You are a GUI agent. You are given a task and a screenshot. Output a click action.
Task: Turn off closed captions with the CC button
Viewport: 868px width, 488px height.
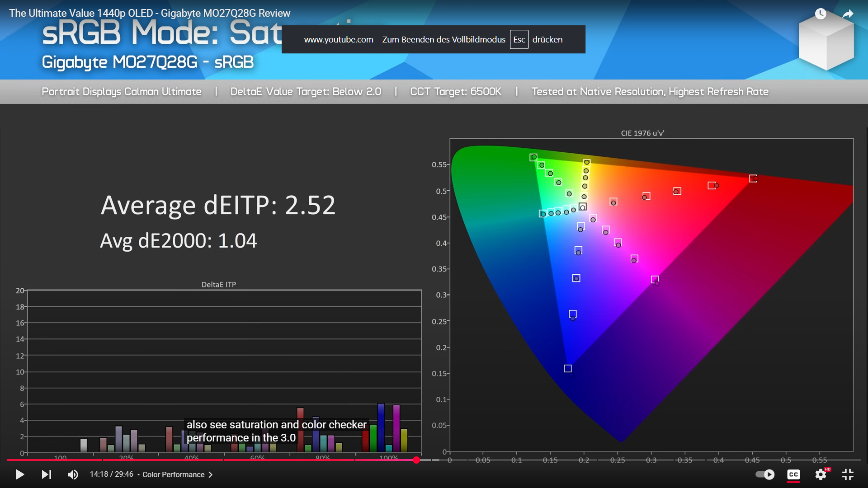pos(793,474)
